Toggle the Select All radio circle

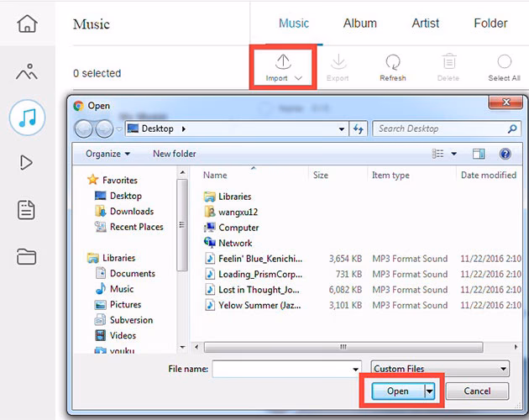[x=504, y=61]
